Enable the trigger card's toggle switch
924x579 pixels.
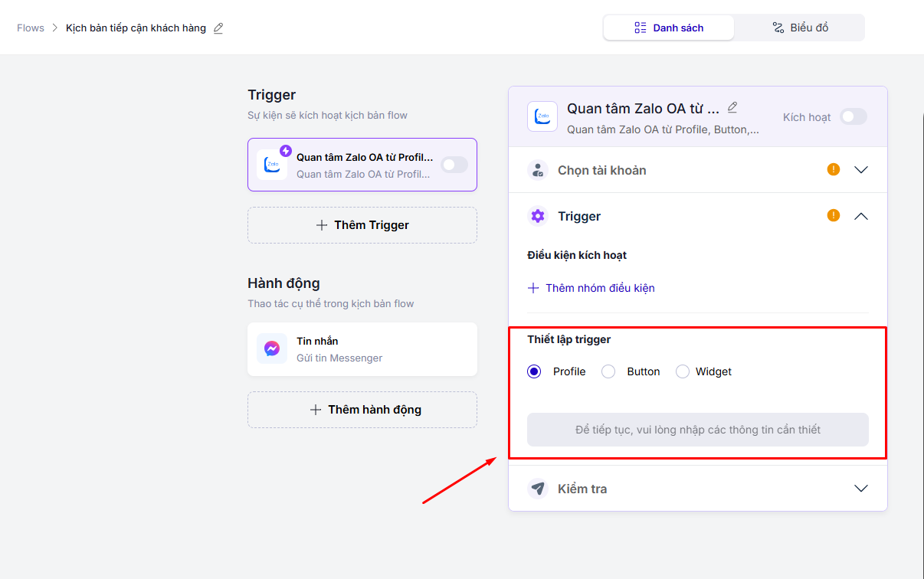click(454, 165)
